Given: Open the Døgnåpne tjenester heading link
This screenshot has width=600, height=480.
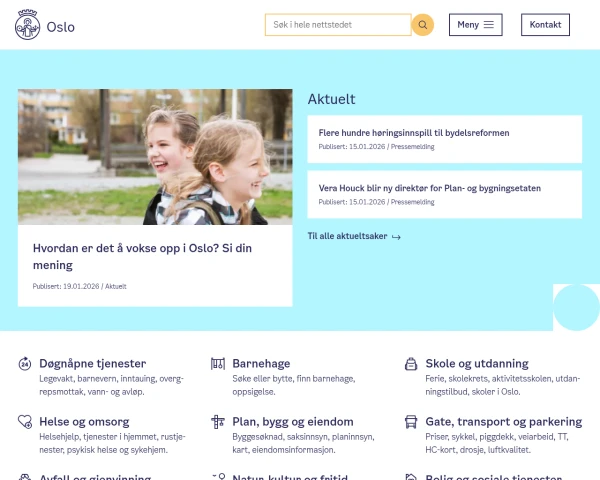Looking at the screenshot, I should (x=93, y=364).
